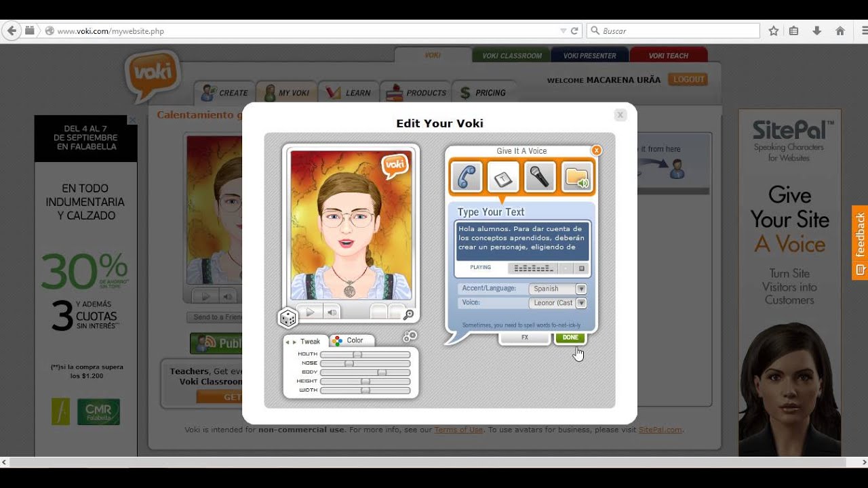
Task: Click the WIDTH slider handle
Action: point(366,390)
